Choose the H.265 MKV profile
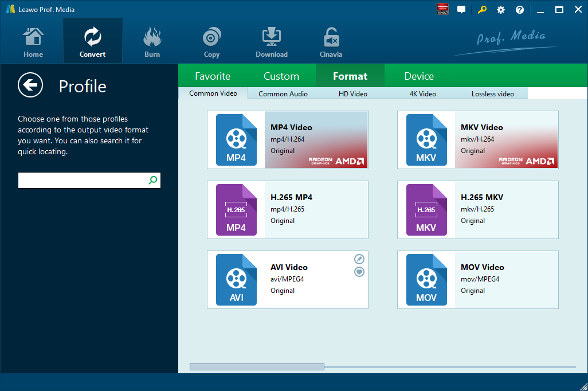The image size is (588, 391). click(477, 210)
